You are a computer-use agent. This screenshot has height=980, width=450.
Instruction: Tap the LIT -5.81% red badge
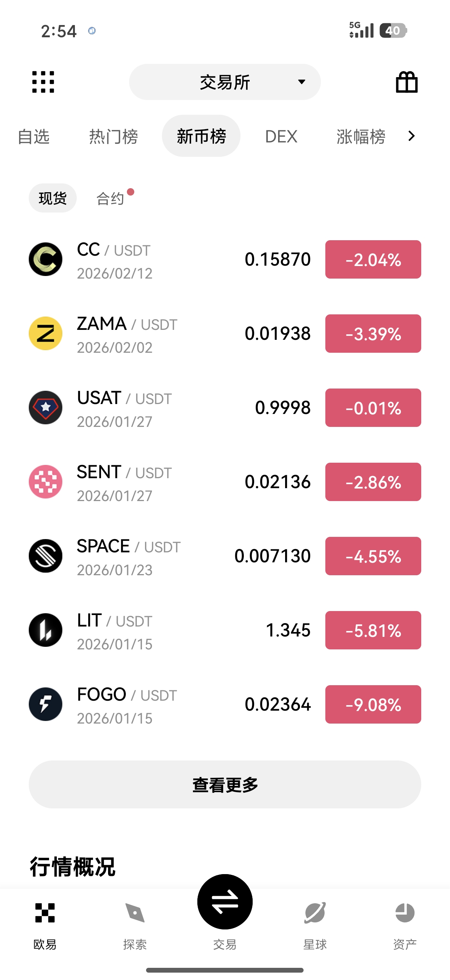[x=373, y=630]
